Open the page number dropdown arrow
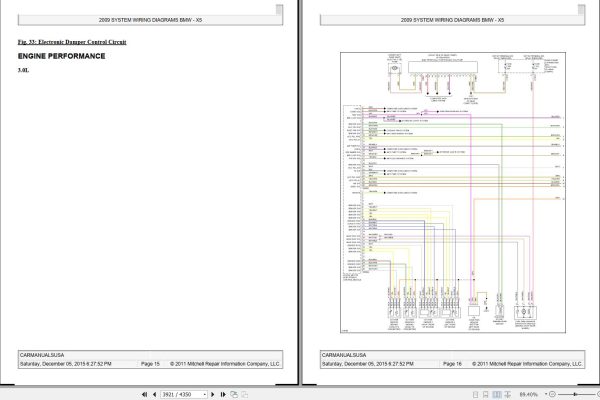The image size is (600, 400). point(205,394)
